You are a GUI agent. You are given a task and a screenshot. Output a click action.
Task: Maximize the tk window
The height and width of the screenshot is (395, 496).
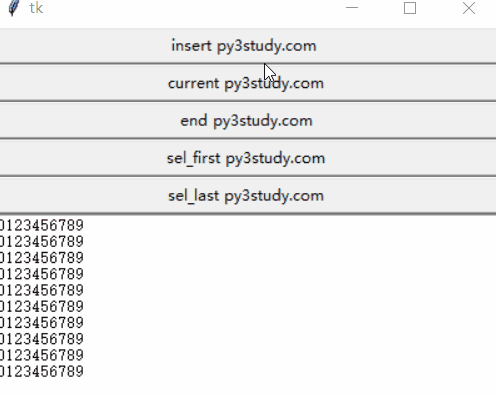(410, 8)
